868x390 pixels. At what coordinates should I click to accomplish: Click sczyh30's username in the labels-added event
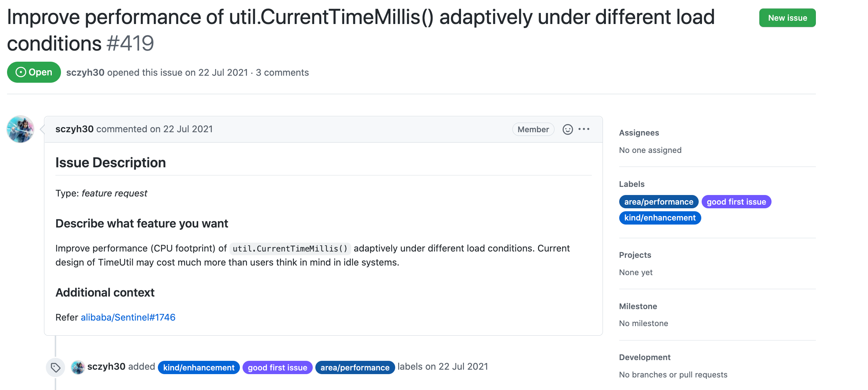coord(106,366)
